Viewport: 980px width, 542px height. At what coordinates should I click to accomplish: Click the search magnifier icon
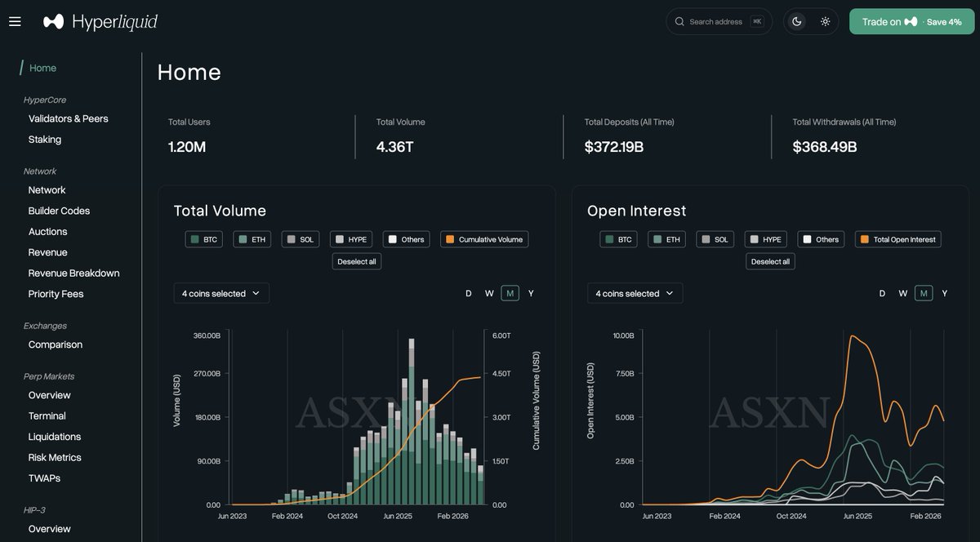[x=679, y=21]
